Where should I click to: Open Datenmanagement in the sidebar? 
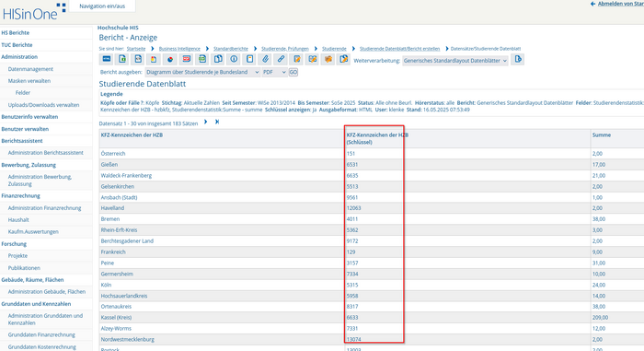[30, 69]
